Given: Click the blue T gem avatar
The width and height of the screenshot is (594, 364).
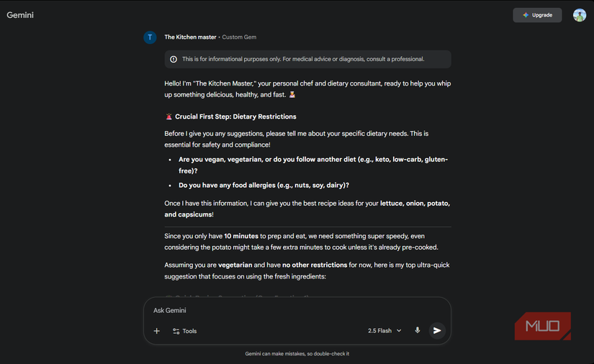Looking at the screenshot, I should (x=150, y=37).
